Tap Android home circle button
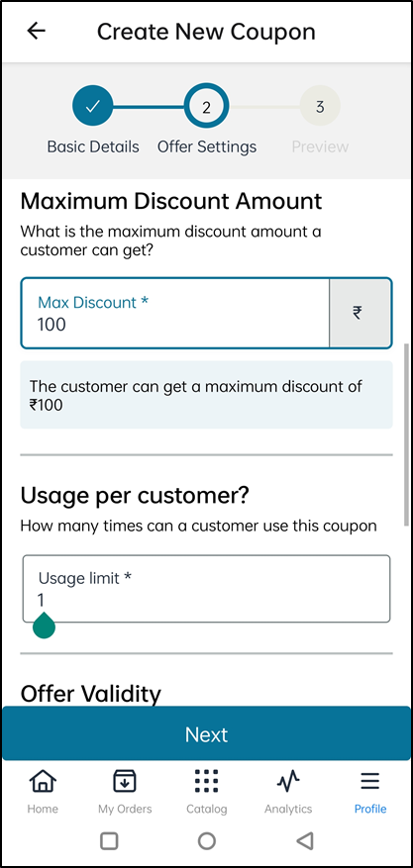Screen dimensions: 413x868 point(206,841)
